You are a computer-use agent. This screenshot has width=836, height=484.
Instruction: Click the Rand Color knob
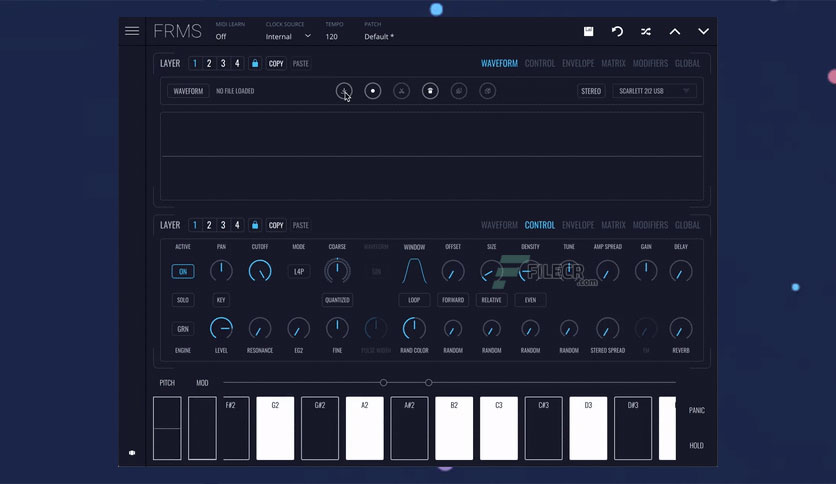pos(414,328)
